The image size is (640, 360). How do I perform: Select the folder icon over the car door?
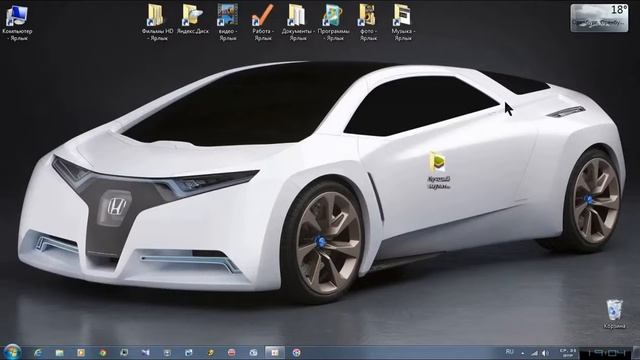439,171
